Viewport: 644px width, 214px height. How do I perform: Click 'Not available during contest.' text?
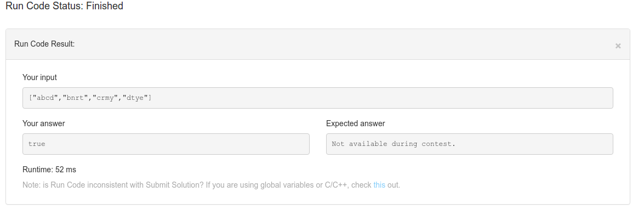(394, 144)
